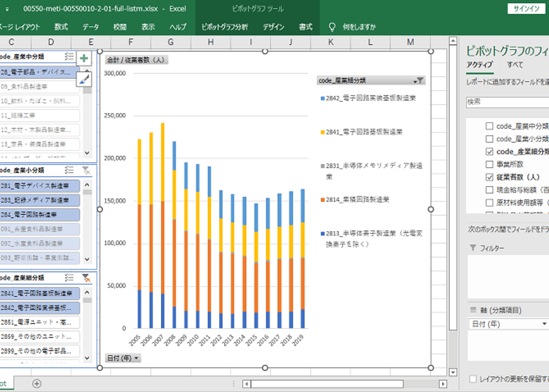Select 2851_電源ユニット slicer item
The height and width of the screenshot is (392, 549).
point(39,322)
